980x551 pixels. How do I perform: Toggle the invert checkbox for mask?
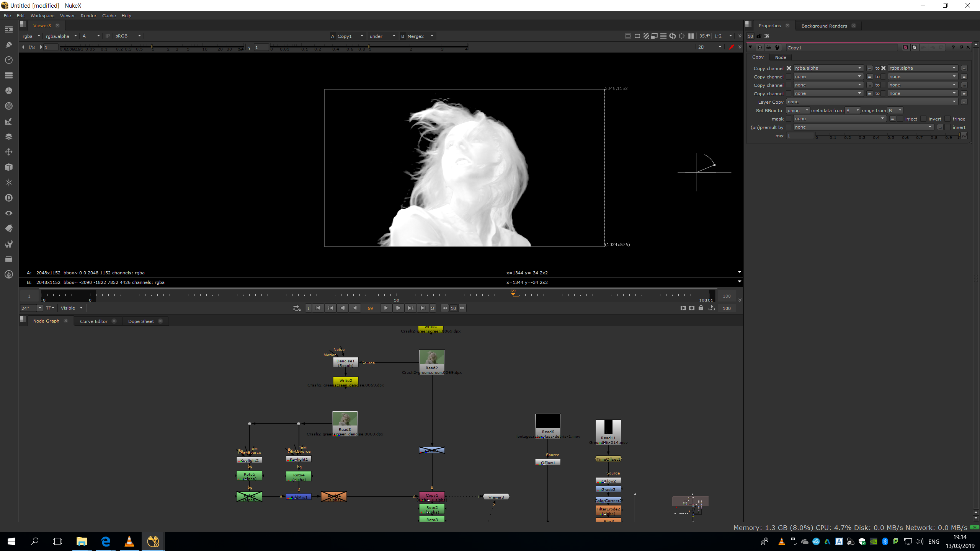(x=924, y=119)
